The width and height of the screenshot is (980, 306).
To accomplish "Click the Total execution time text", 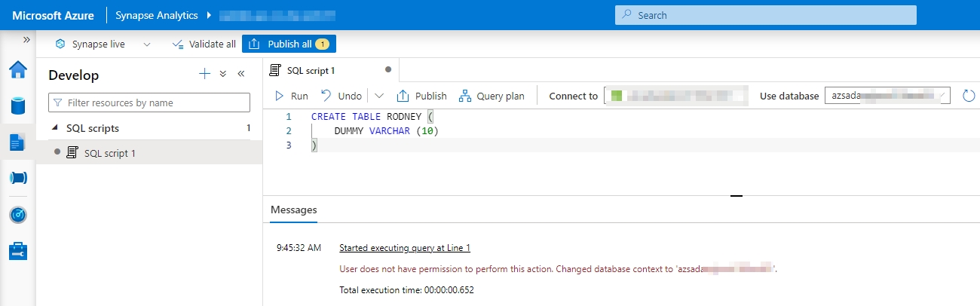I will 407,289.
